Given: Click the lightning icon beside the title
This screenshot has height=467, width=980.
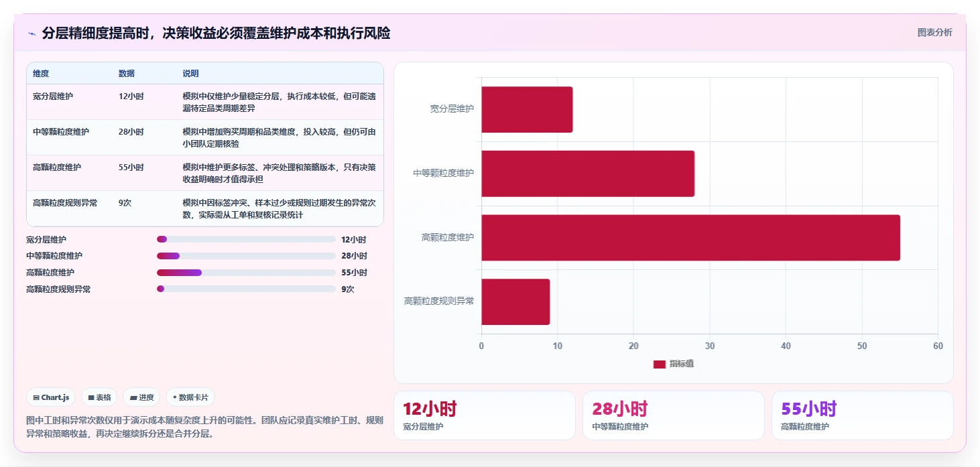Looking at the screenshot, I should click(32, 33).
